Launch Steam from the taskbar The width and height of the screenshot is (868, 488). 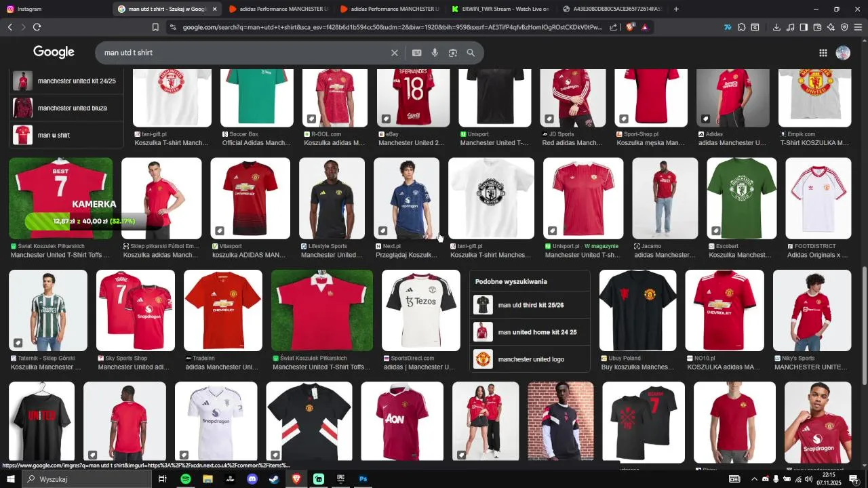(x=273, y=479)
